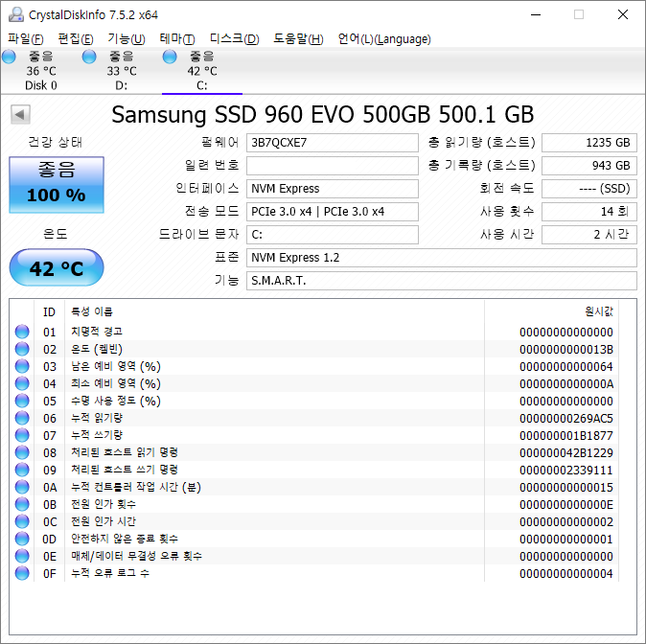This screenshot has width=646, height=644.
Task: Click the total host reads value 1235 GB
Action: [x=589, y=143]
